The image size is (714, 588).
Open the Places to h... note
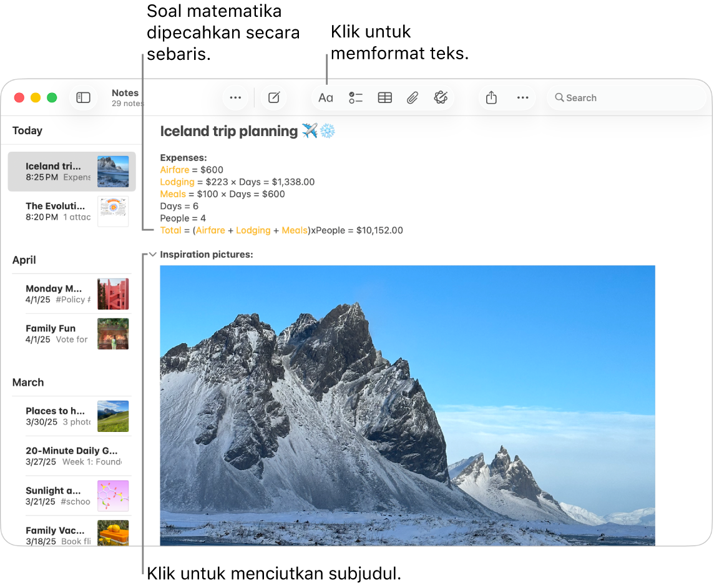72,416
